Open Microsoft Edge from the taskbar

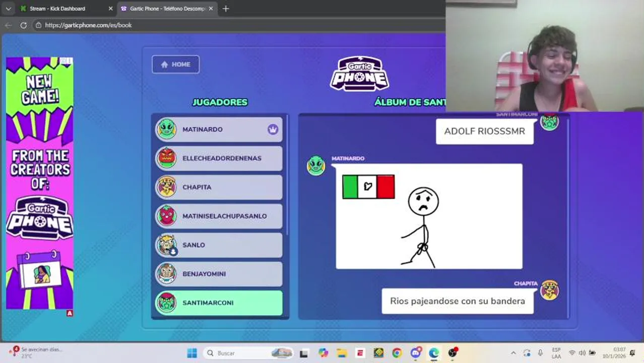tap(434, 353)
